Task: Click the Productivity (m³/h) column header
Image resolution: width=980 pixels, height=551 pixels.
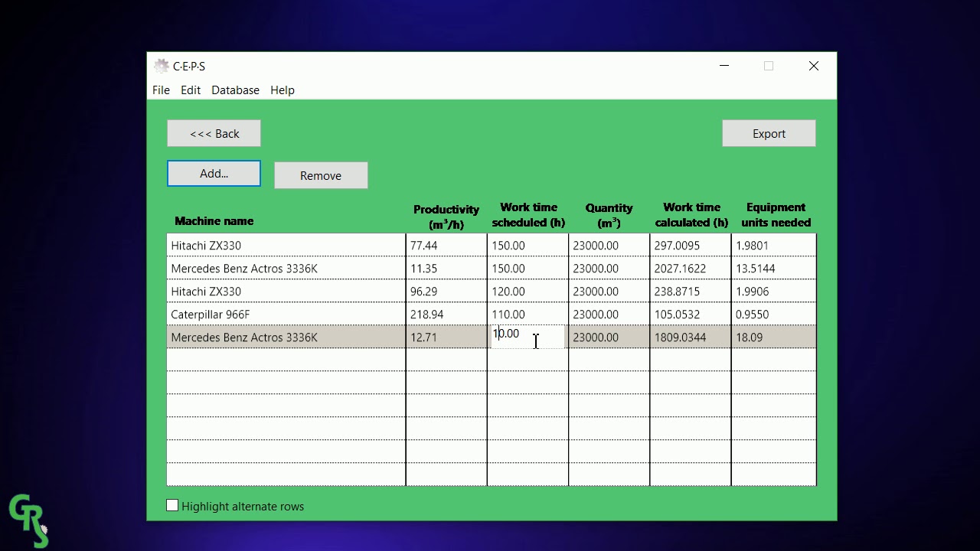Action: (x=446, y=217)
